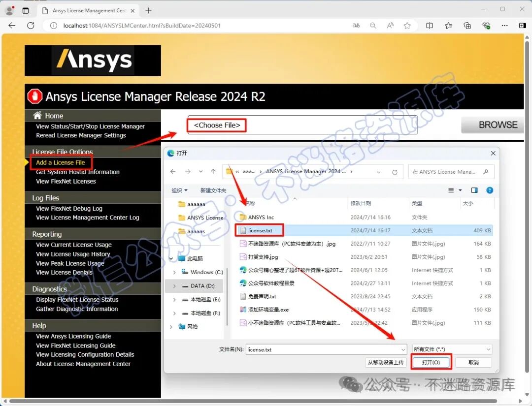Open browser essentials heart icon

click(x=486, y=26)
